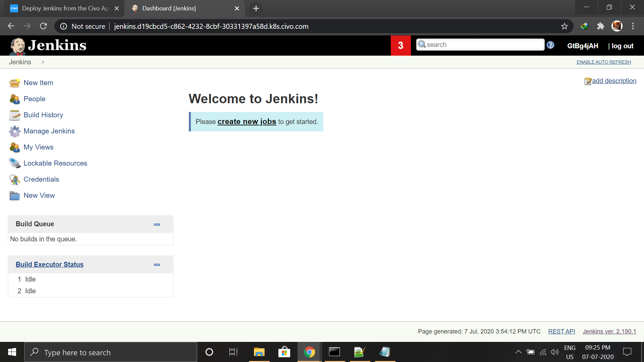
Task: Click the Manage Jenkins gear icon
Action: coord(14,131)
